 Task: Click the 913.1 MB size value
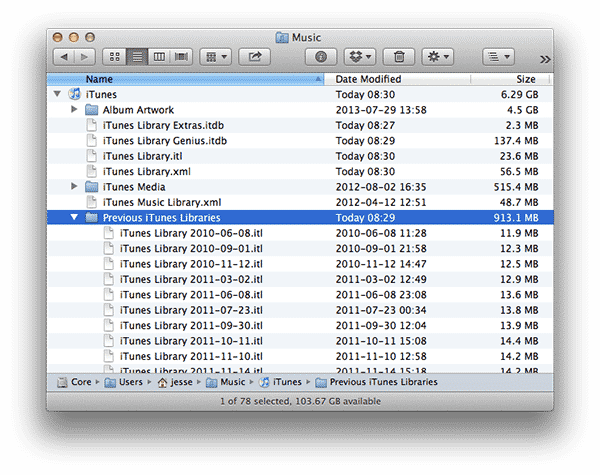(x=515, y=218)
